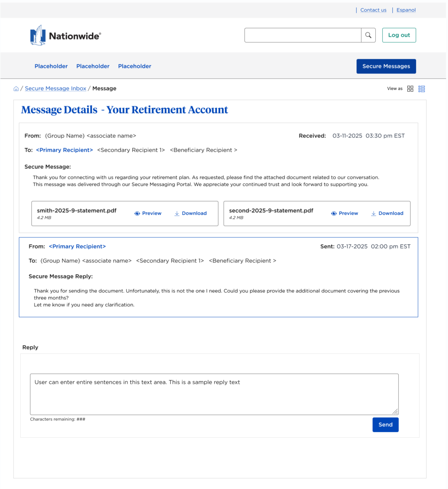Click Primary Recipient in To line
This screenshot has height=489, width=448.
64,150
